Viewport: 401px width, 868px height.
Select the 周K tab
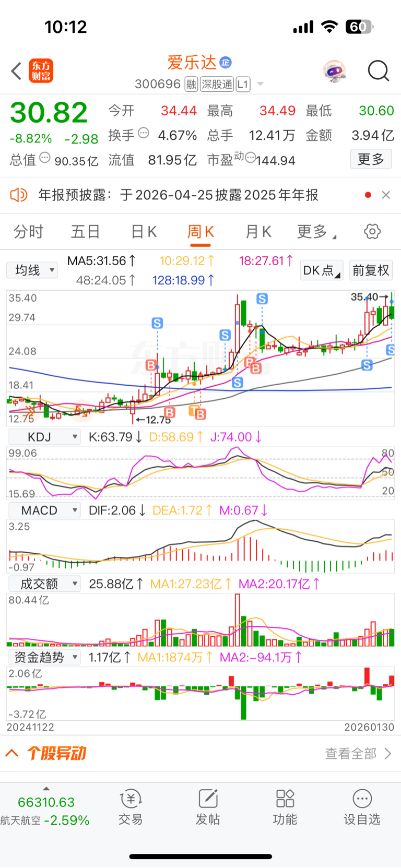(200, 232)
